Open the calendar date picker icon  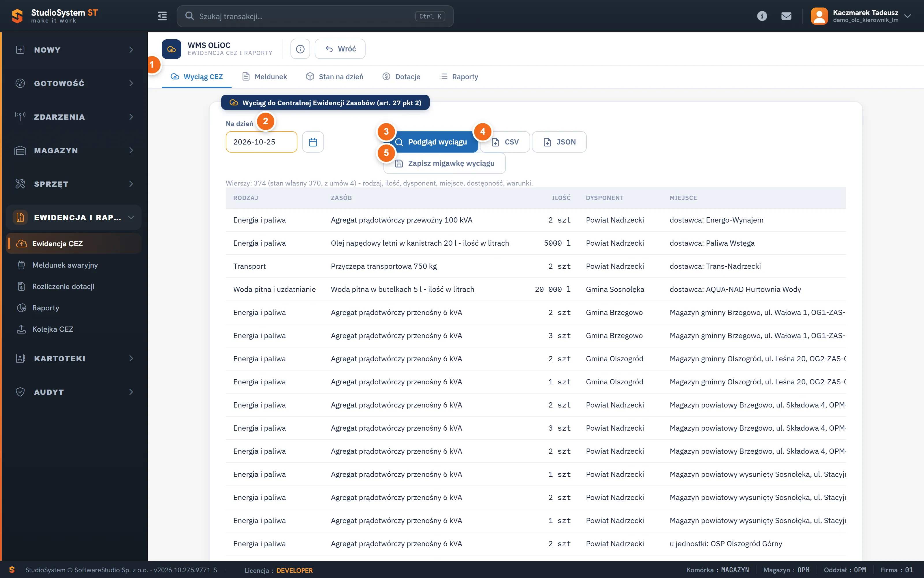click(313, 142)
